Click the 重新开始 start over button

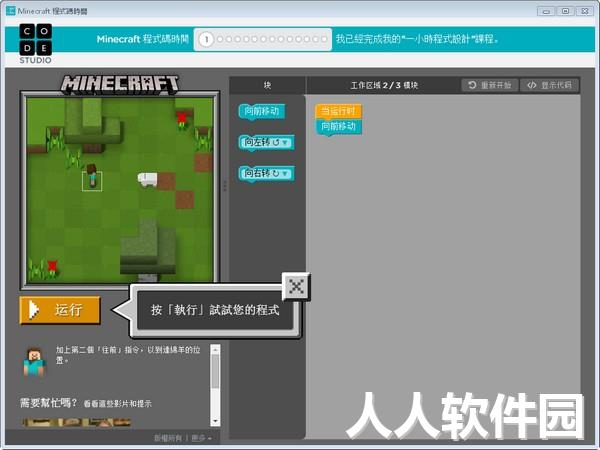click(x=490, y=85)
